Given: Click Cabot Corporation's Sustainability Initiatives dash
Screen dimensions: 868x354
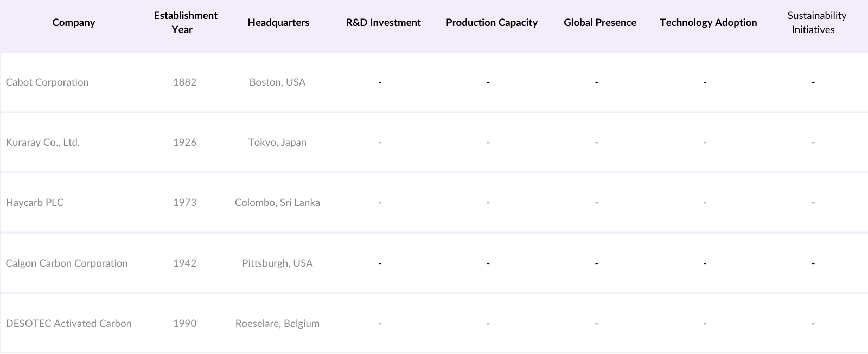Looking at the screenshot, I should 813,82.
